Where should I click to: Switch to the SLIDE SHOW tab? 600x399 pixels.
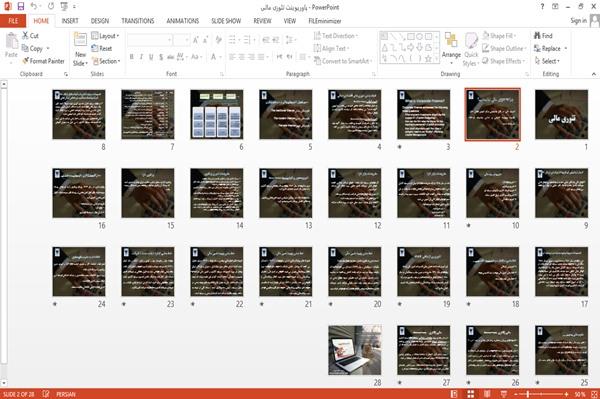pyautogui.click(x=226, y=21)
